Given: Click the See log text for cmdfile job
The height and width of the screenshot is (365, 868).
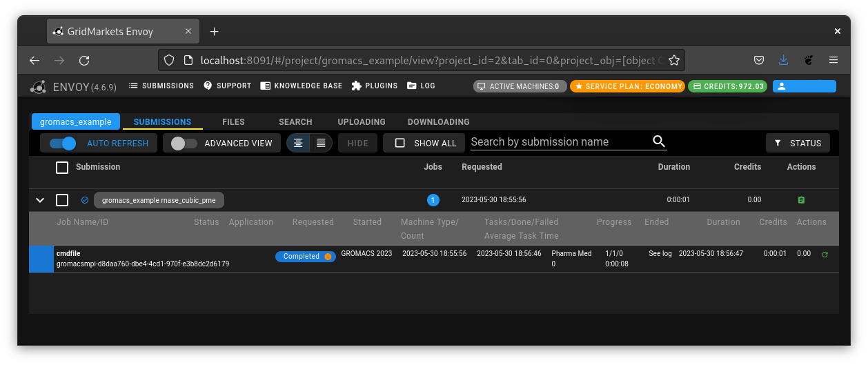Looking at the screenshot, I should tap(660, 254).
